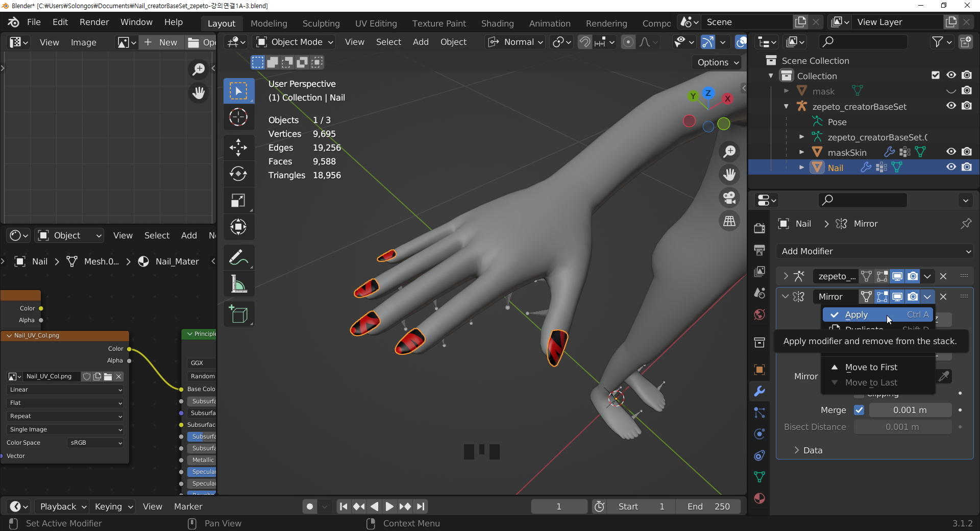The image size is (980, 531).
Task: Toggle visibility eye for maskSkin
Action: coord(951,152)
